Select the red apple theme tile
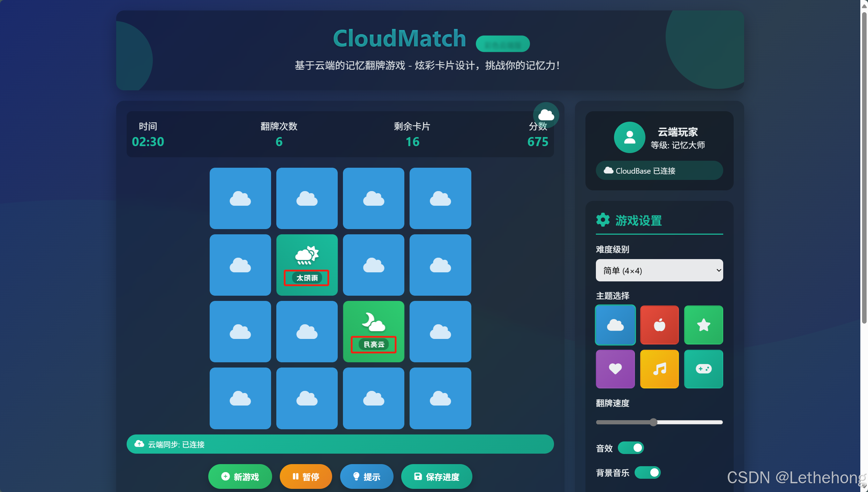This screenshot has height=492, width=868. (x=659, y=325)
